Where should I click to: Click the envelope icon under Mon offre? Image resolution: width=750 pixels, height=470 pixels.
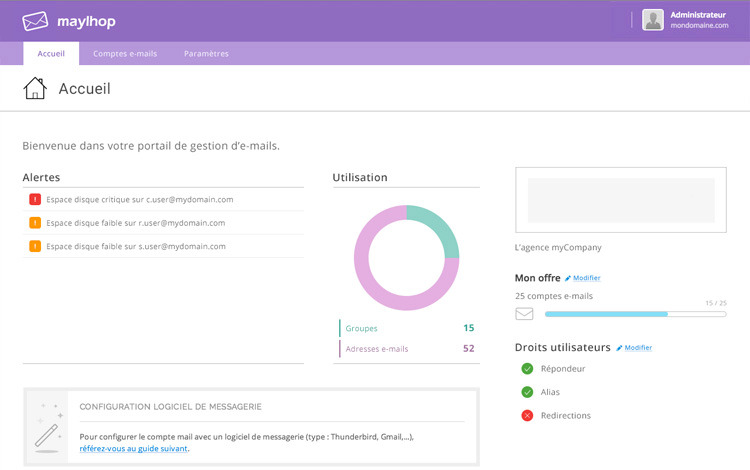pyautogui.click(x=524, y=314)
